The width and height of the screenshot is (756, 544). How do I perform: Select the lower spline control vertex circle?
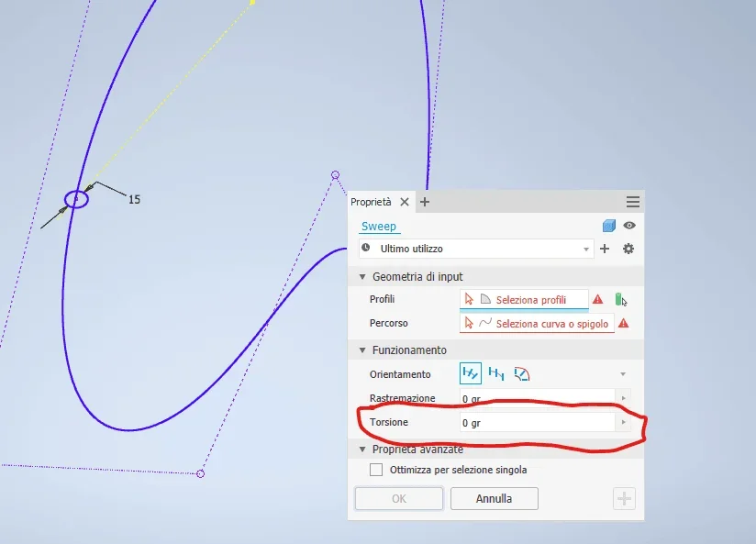click(201, 473)
